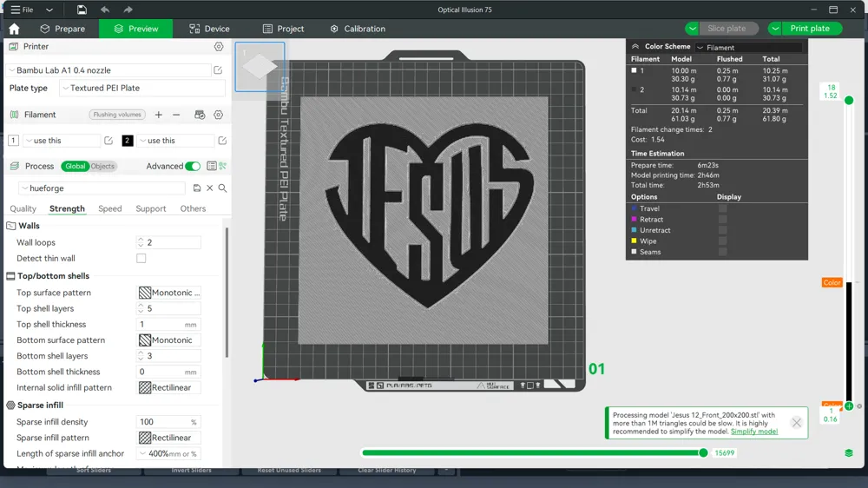The width and height of the screenshot is (868, 488).
Task: Click the Sparse infill density field
Action: click(x=169, y=422)
